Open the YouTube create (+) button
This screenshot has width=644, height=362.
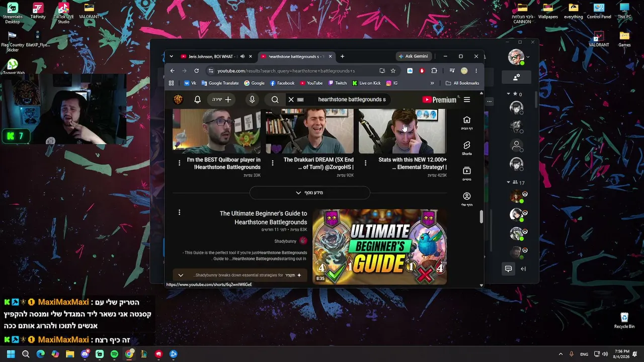tap(221, 100)
